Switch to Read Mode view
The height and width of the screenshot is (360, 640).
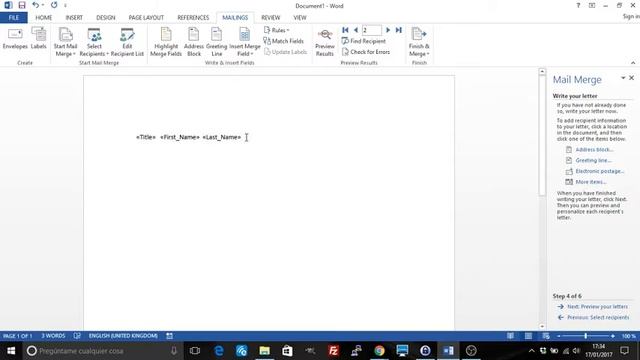(x=510, y=336)
